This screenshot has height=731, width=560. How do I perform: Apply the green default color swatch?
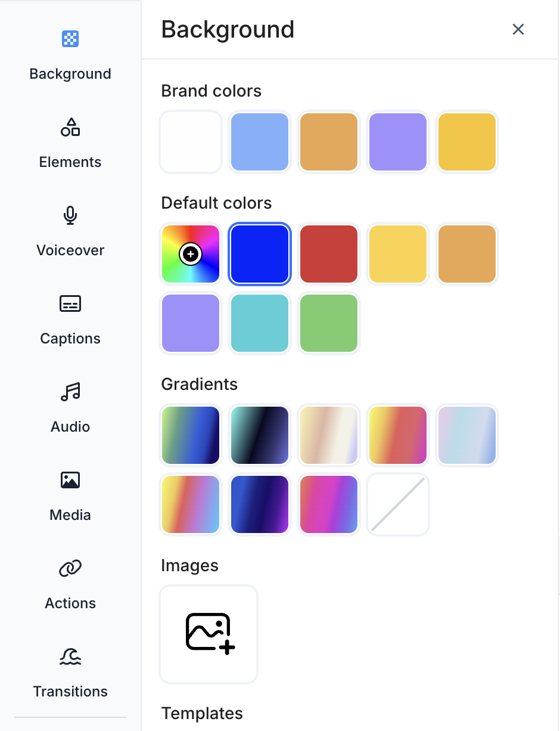[329, 323]
